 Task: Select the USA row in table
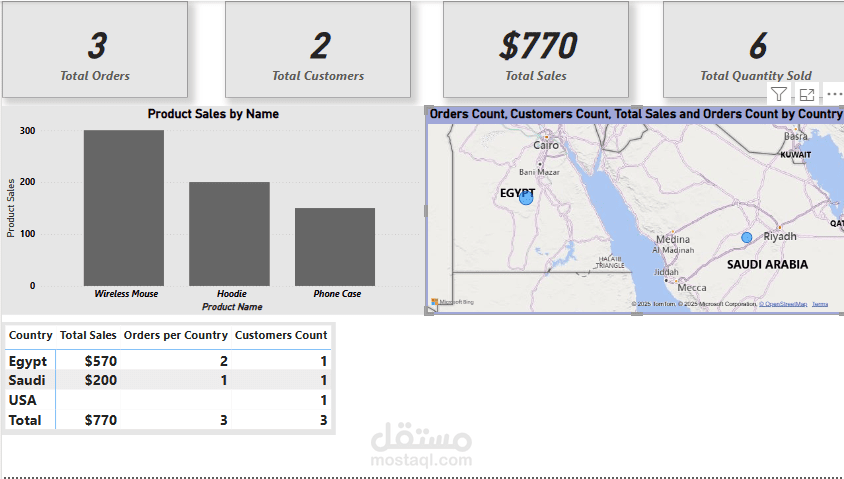point(168,400)
